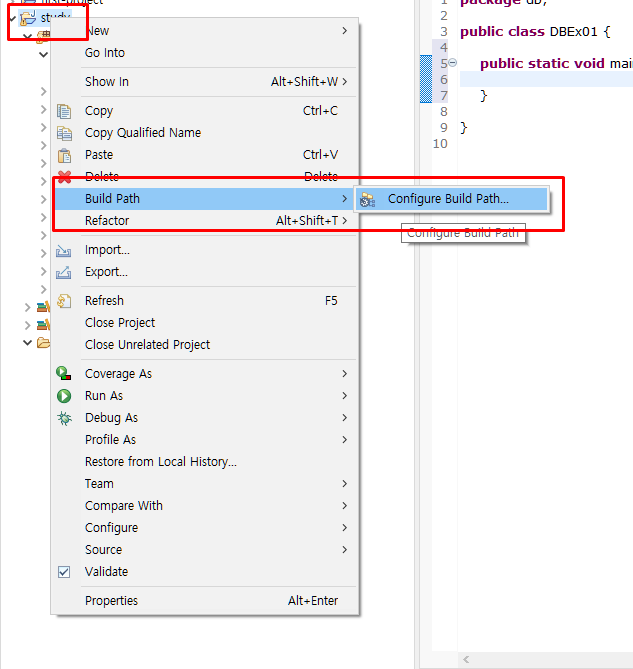Choose Profile As menu entry

point(205,440)
